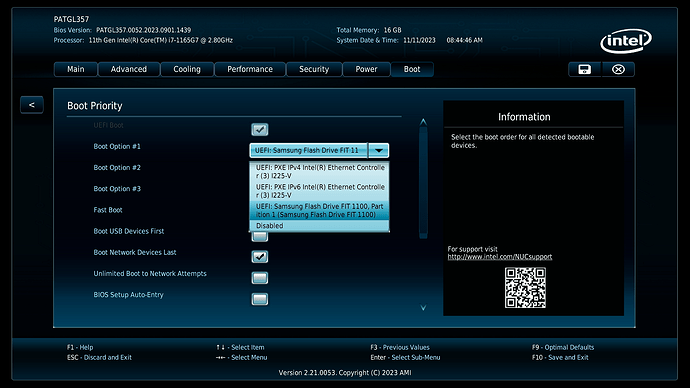Switch to the Advanced tab
This screenshot has width=690, height=388.
(x=129, y=70)
